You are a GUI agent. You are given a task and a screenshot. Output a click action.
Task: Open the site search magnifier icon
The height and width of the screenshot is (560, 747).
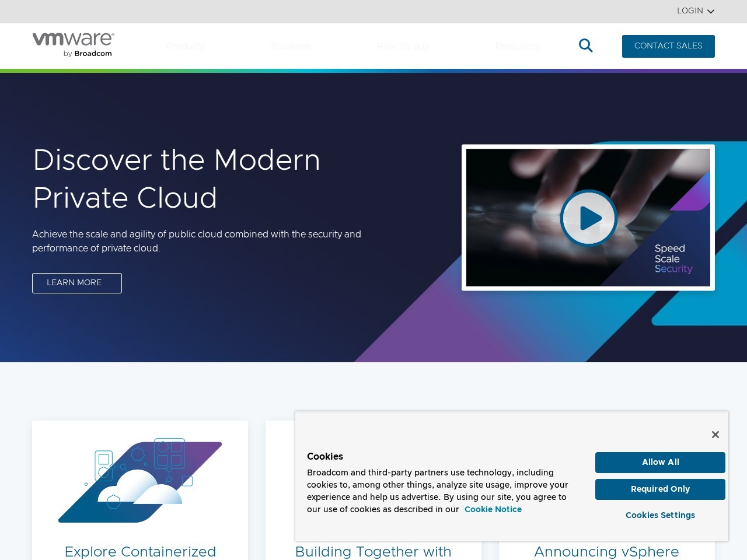click(x=585, y=45)
